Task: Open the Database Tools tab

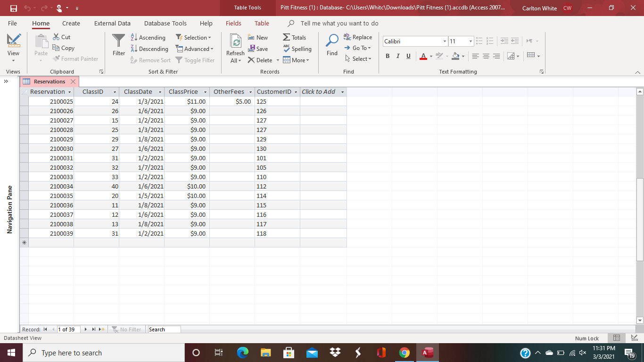Action: click(x=165, y=23)
